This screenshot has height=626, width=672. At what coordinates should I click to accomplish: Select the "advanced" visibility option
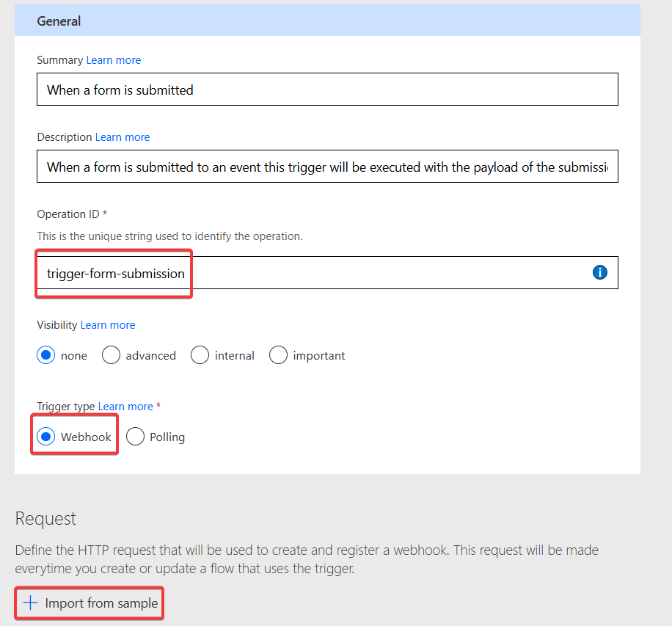pos(111,355)
